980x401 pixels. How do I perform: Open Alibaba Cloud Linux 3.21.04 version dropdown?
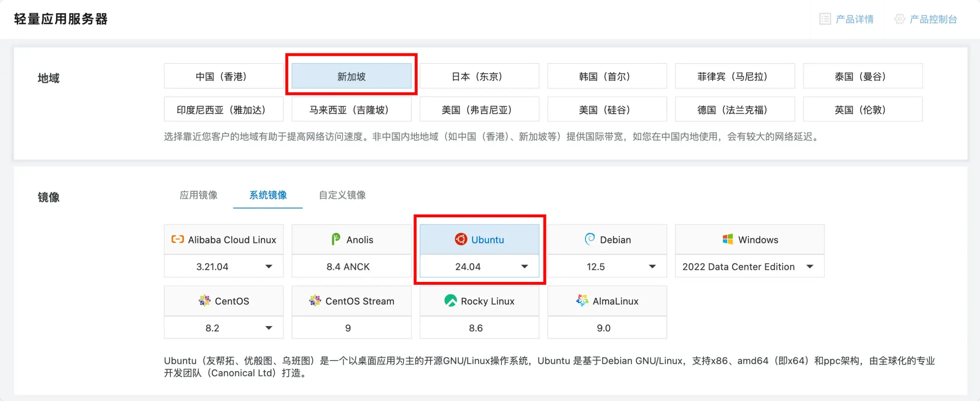[224, 266]
